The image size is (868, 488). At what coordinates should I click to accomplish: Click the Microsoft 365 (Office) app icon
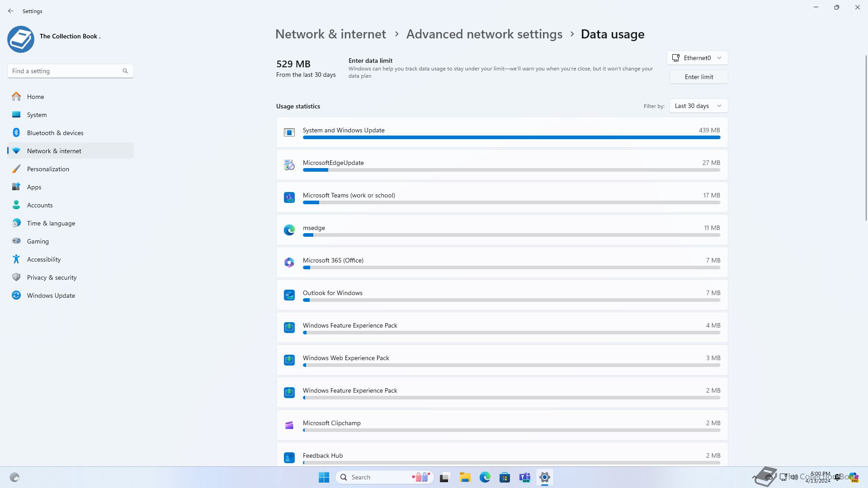point(289,263)
